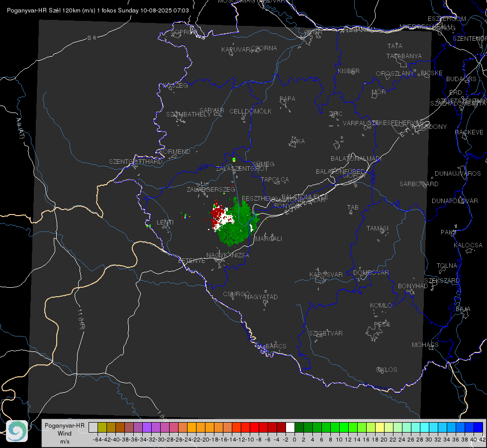Image resolution: width=487 pixels, height=448 pixels.
Task: Click the Poganyvar-HR Wind legend title
Action: [65, 434]
